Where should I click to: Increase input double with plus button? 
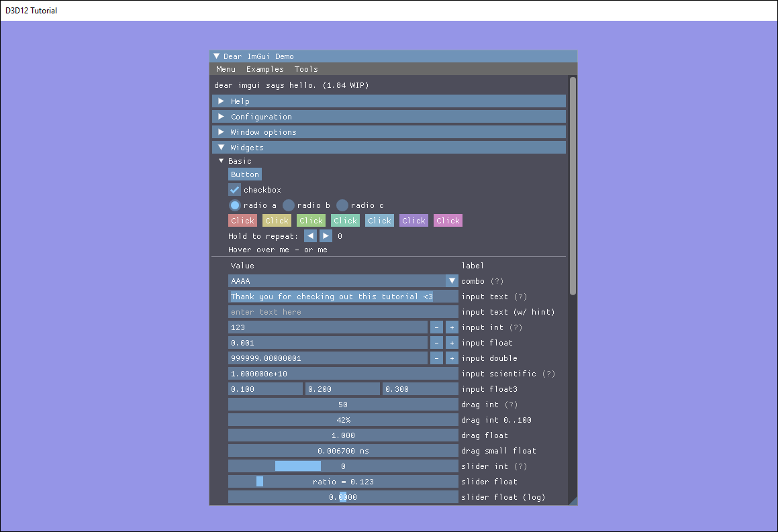click(452, 358)
